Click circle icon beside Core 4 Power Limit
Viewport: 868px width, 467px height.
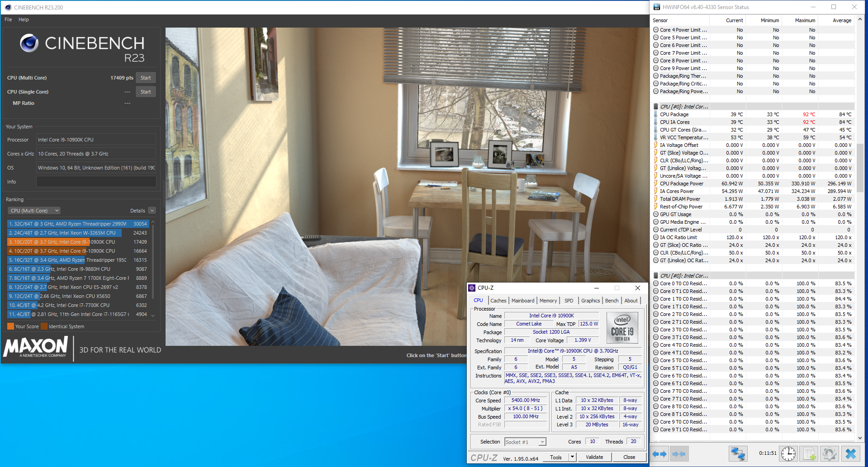pos(656,30)
